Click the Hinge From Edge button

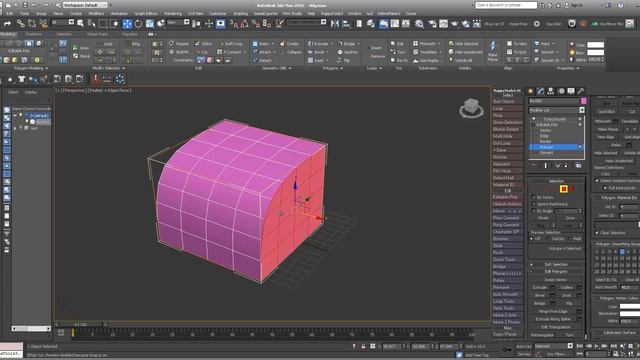(552, 311)
